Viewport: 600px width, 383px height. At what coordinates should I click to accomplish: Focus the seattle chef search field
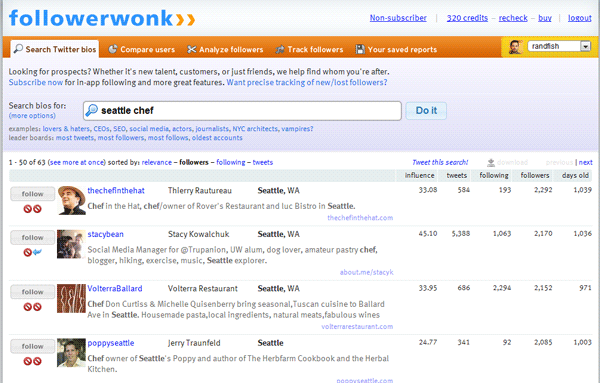(242, 111)
